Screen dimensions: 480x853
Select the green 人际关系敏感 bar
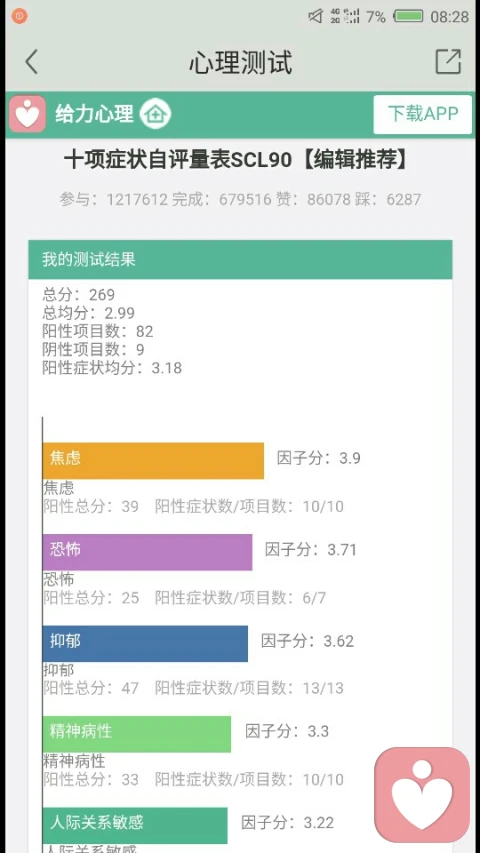(135, 825)
